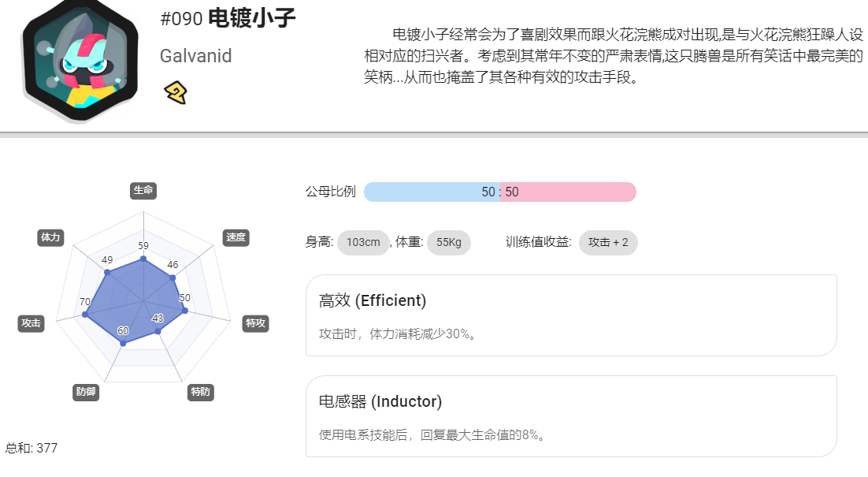Select the 体力 stat label
Image resolution: width=868 pixels, height=477 pixels.
50,237
